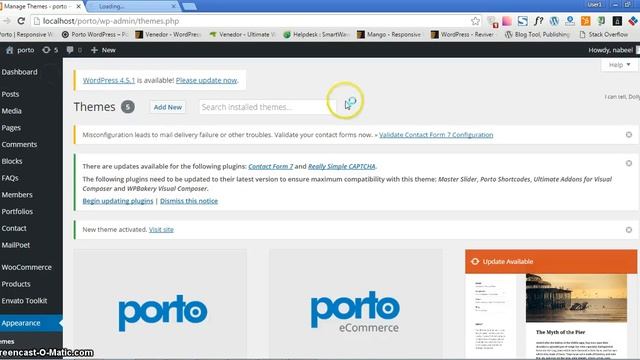
Task: Click the Update Available banner on third theme
Action: pyautogui.click(x=551, y=262)
